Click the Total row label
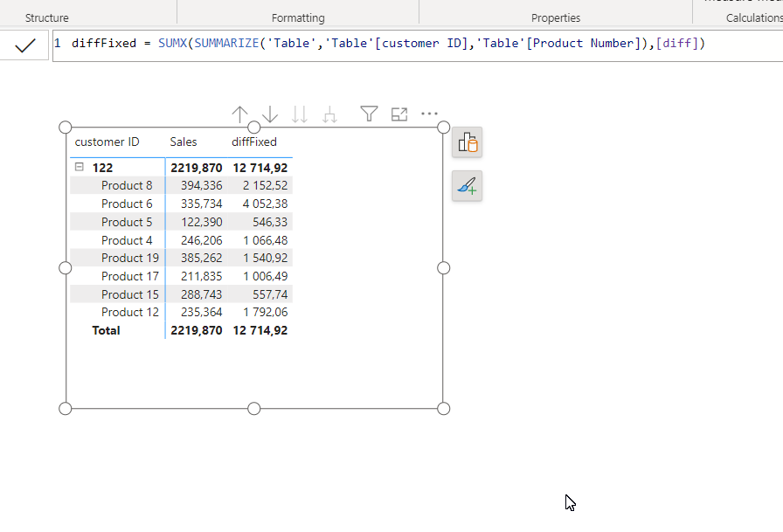The height and width of the screenshot is (532, 783). (x=106, y=330)
